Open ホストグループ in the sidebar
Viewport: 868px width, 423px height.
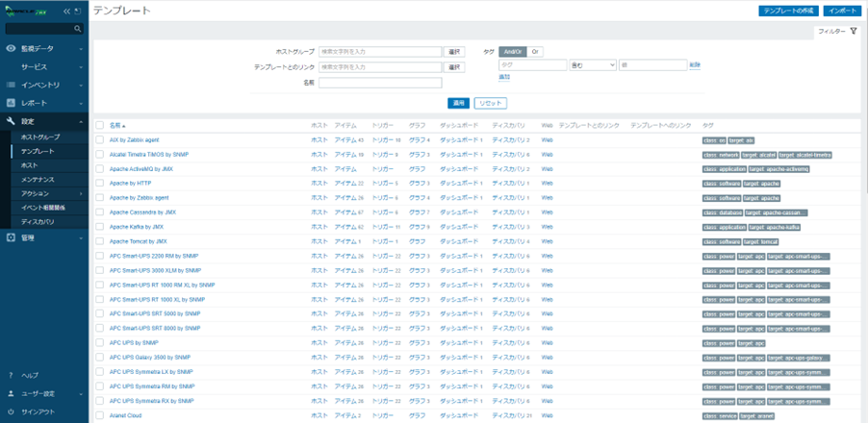point(40,137)
